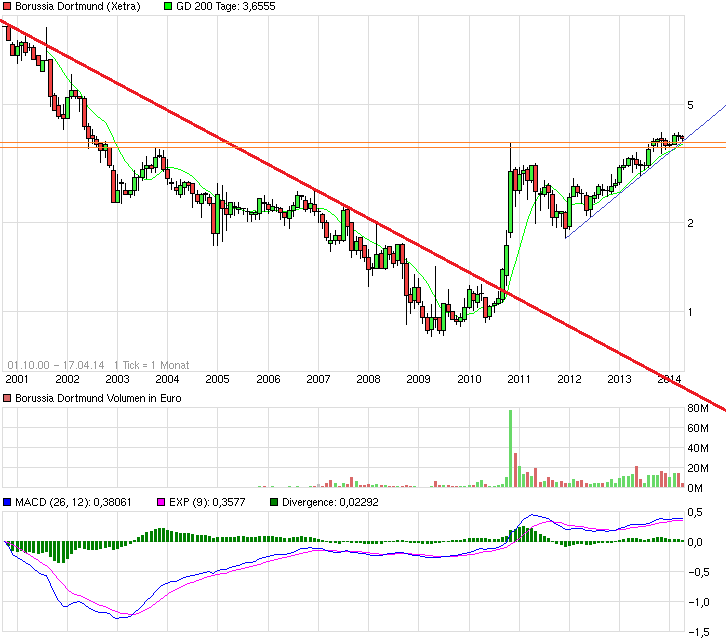Click the 2004 year axis label
Viewport: 726px width, 640px height.
point(167,379)
